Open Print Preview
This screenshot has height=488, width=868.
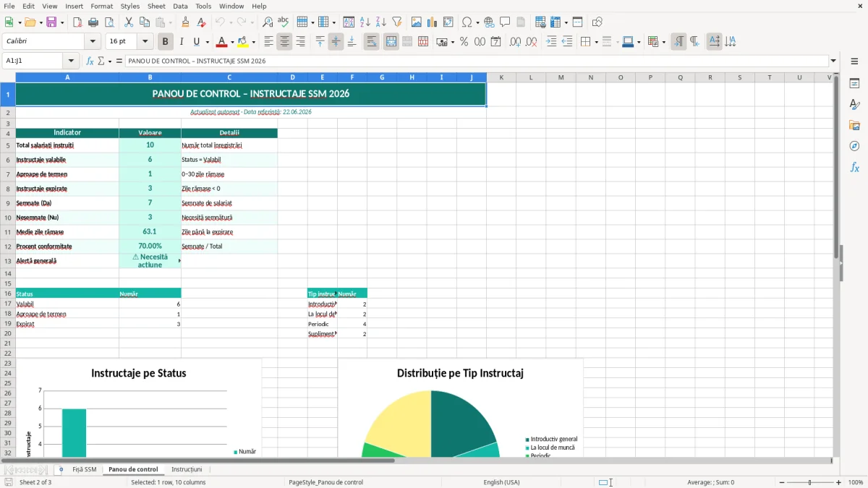(x=109, y=22)
